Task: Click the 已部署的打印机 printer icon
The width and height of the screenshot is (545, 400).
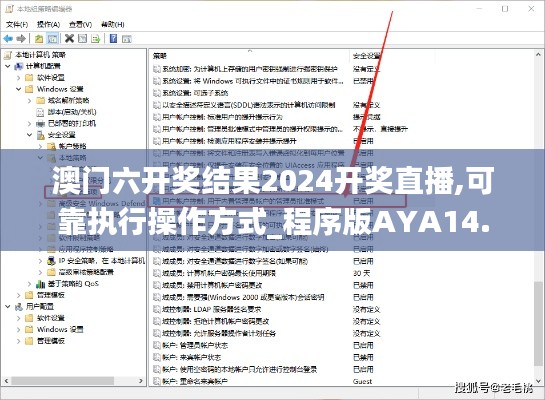Action: (40, 123)
